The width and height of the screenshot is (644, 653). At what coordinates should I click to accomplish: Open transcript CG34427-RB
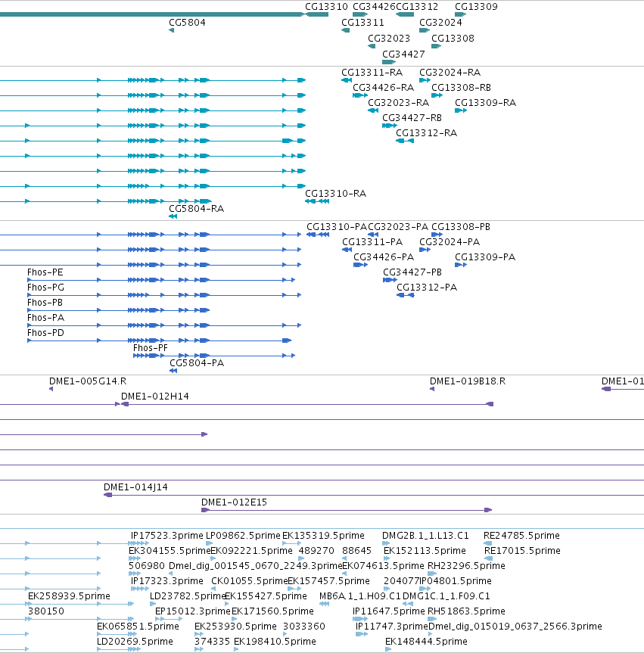point(412,118)
